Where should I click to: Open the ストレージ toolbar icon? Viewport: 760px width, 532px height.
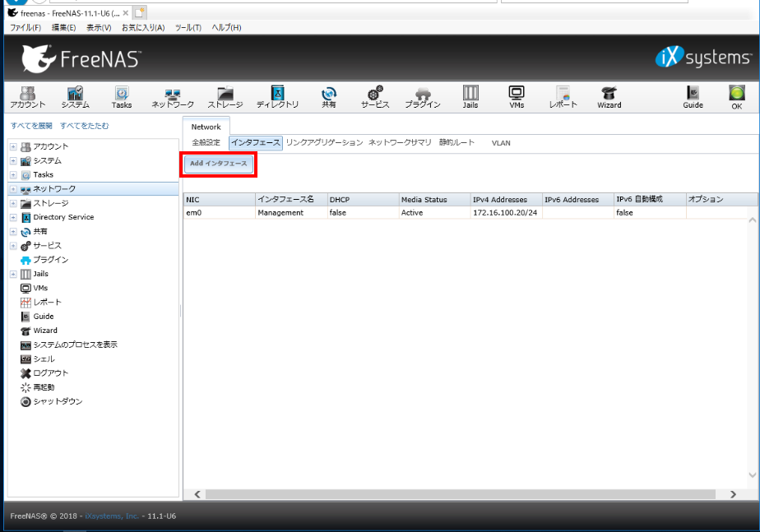(225, 97)
